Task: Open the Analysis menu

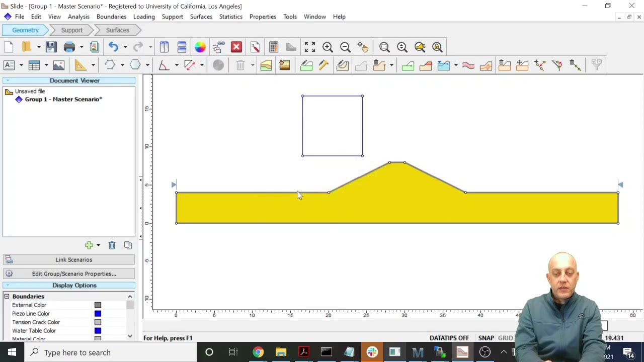Action: 78,17
